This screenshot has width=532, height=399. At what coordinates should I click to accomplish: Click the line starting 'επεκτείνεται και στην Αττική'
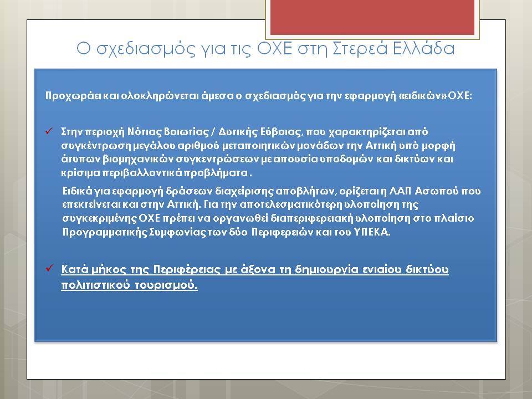pyautogui.click(x=240, y=204)
